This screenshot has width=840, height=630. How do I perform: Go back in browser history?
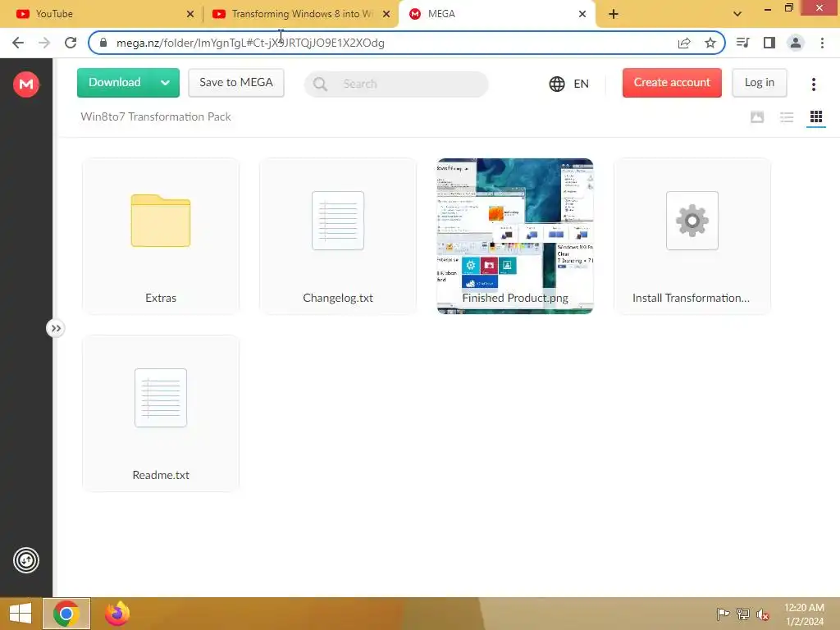(x=18, y=43)
